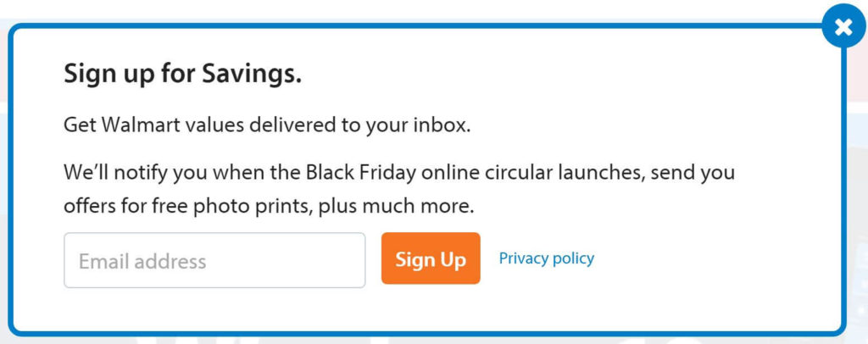
Task: Focus the email text box placeholder
Action: click(142, 261)
